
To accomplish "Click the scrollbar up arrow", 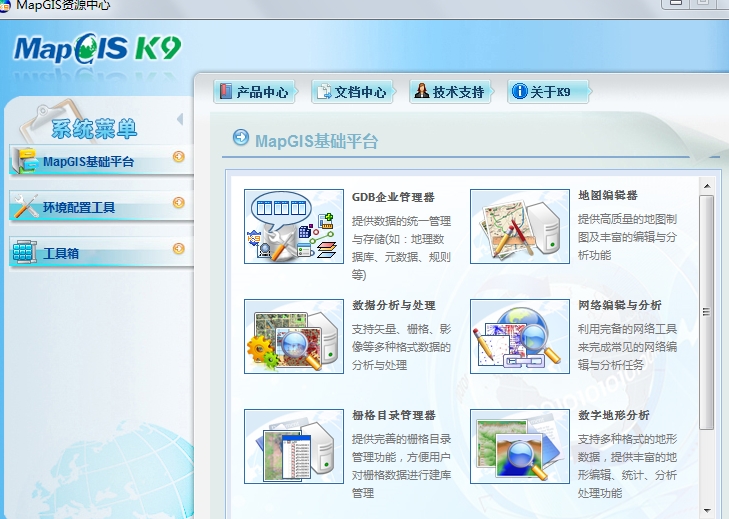I will point(707,186).
